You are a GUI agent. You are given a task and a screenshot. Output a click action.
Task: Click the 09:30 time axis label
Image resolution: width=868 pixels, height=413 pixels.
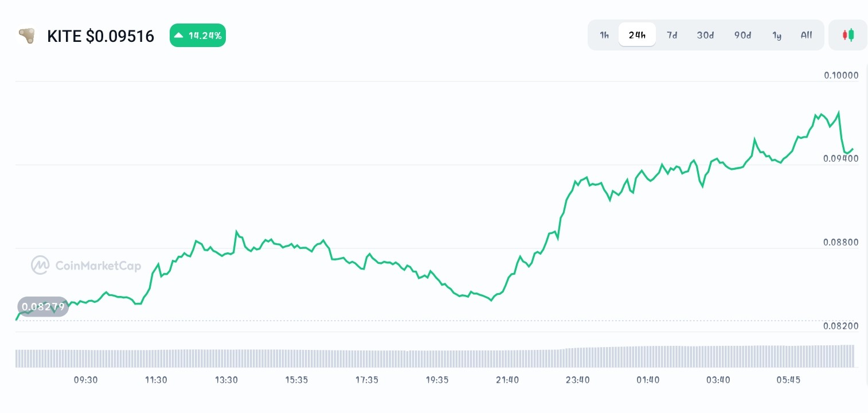[x=85, y=380]
